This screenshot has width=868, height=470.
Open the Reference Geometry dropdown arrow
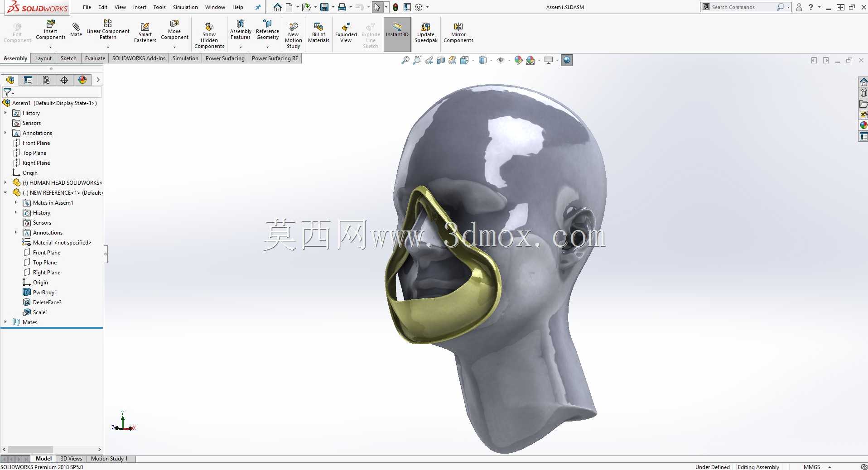coord(267,47)
